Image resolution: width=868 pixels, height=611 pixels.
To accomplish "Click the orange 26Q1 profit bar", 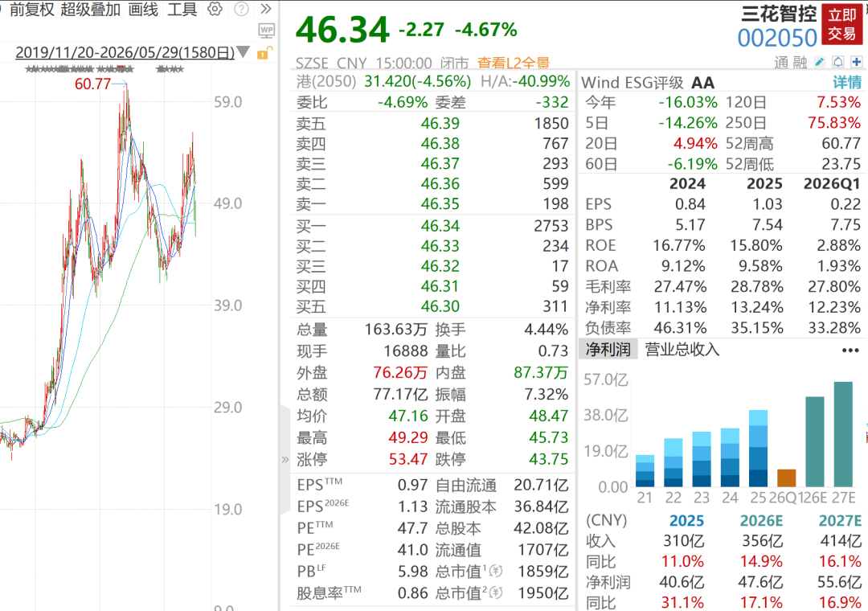I will click(786, 478).
